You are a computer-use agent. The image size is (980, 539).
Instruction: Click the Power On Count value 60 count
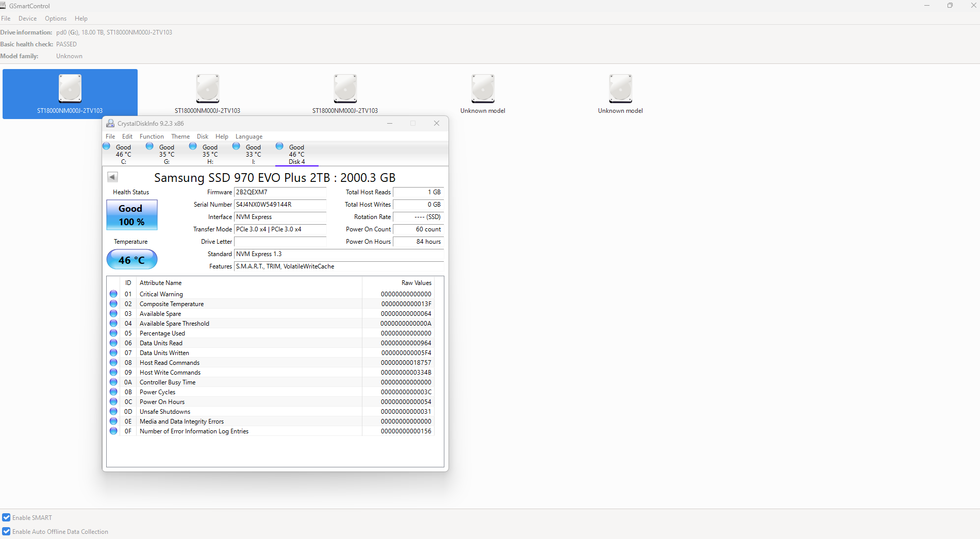pyautogui.click(x=418, y=229)
